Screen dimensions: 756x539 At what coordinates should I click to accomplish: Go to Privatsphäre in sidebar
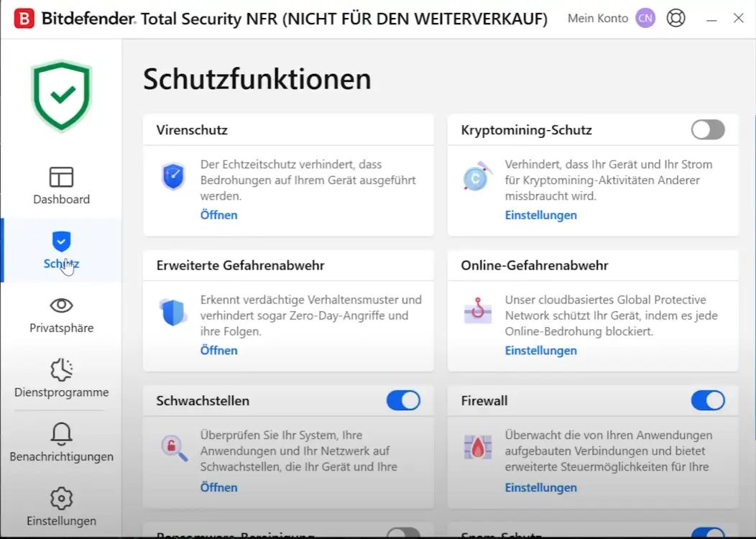pos(61,315)
